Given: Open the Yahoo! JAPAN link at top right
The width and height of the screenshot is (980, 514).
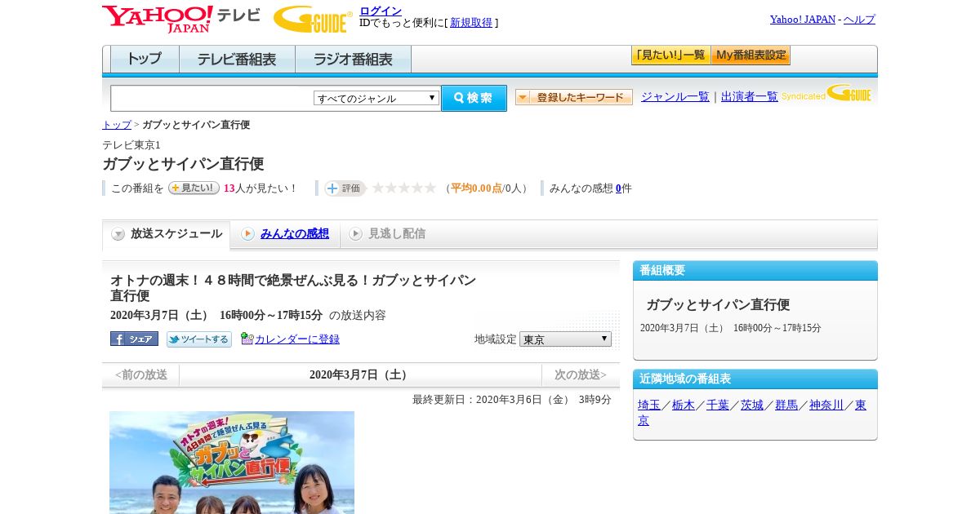Looking at the screenshot, I should pos(803,19).
